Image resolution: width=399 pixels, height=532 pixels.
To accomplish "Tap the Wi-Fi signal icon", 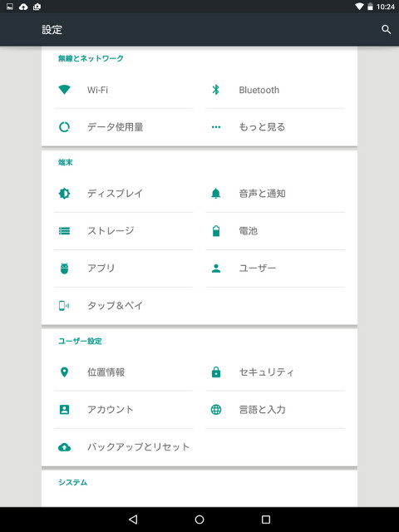I will click(x=64, y=90).
